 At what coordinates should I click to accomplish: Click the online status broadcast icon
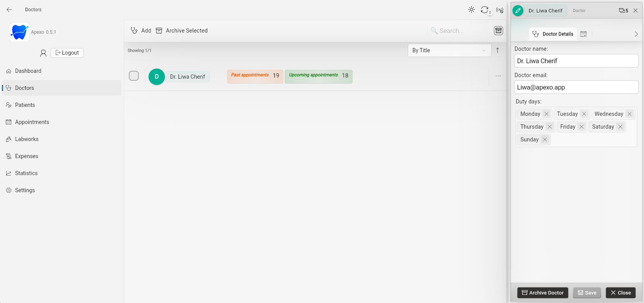500,10
